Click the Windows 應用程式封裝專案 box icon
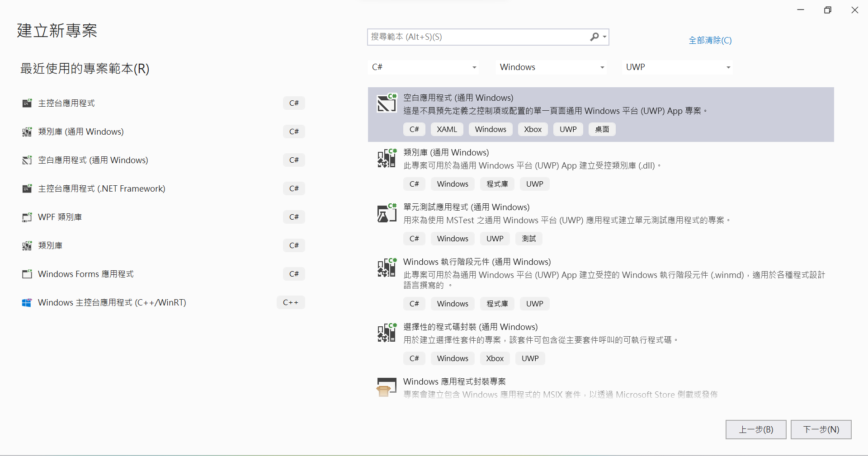The image size is (868, 456). [x=387, y=387]
